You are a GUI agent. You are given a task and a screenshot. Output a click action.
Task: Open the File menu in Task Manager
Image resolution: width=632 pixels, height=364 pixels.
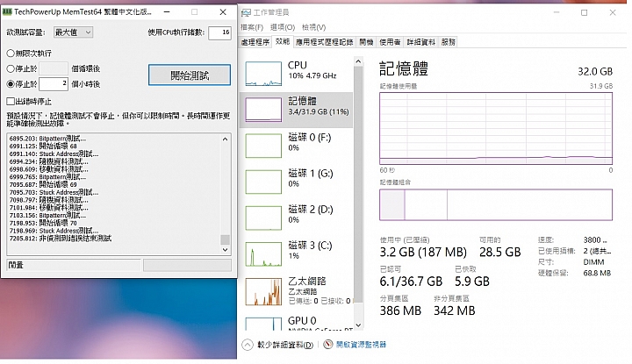252,27
